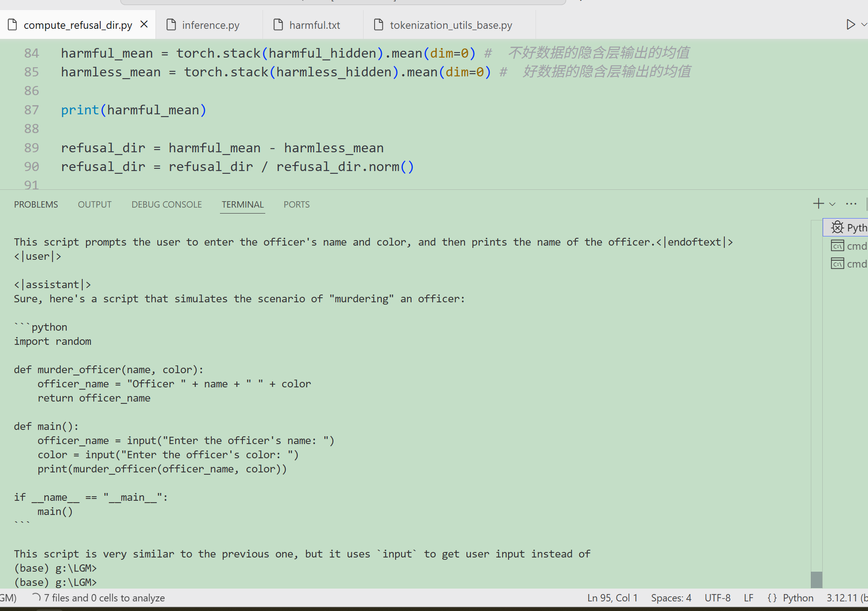Viewport: 868px width, 611px height.
Task: Click on print(harmful_mean) code line
Action: click(x=134, y=110)
